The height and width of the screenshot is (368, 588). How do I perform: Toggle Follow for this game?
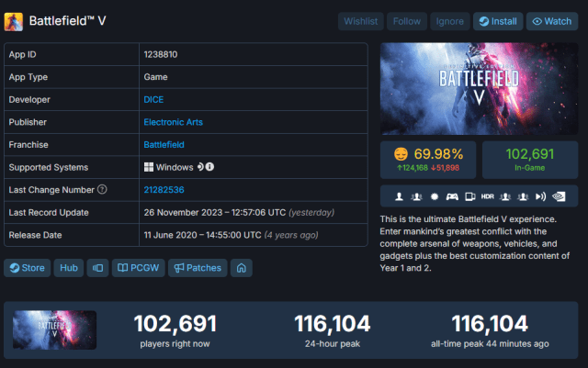407,20
